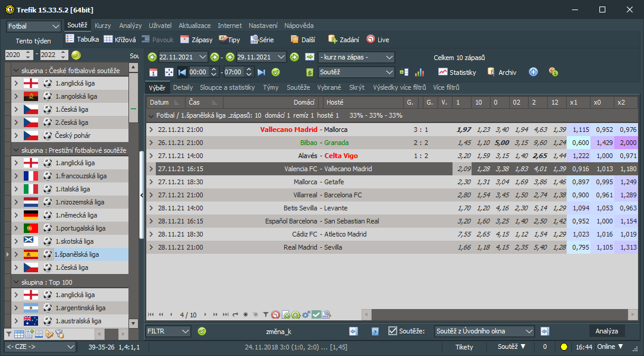Click the blue plus circle icon
644x356 pixels.
click(533, 72)
